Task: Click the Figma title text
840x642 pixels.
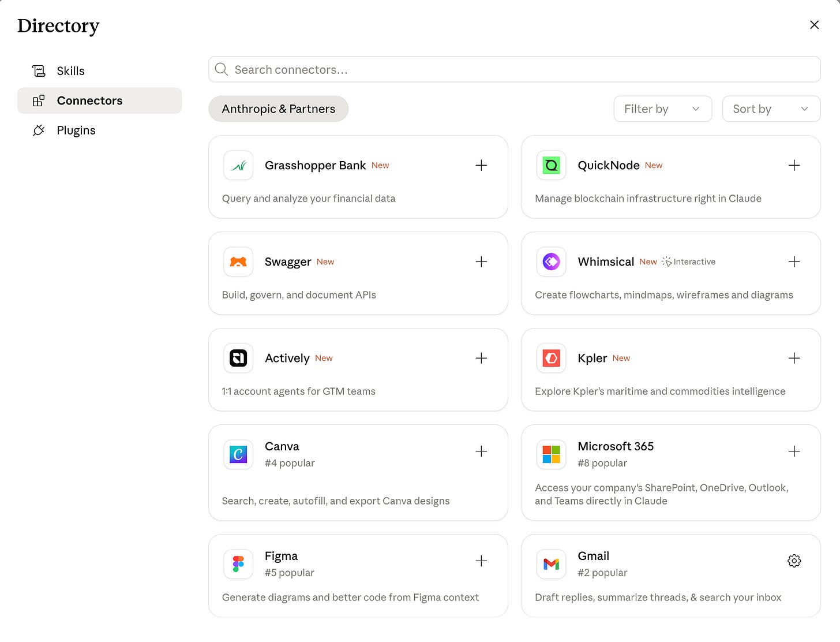Action: pos(281,557)
